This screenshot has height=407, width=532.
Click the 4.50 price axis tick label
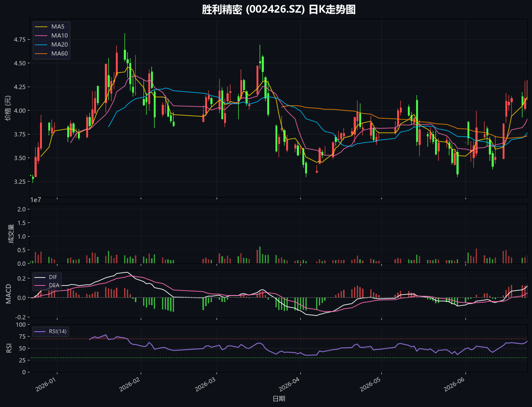(x=20, y=63)
